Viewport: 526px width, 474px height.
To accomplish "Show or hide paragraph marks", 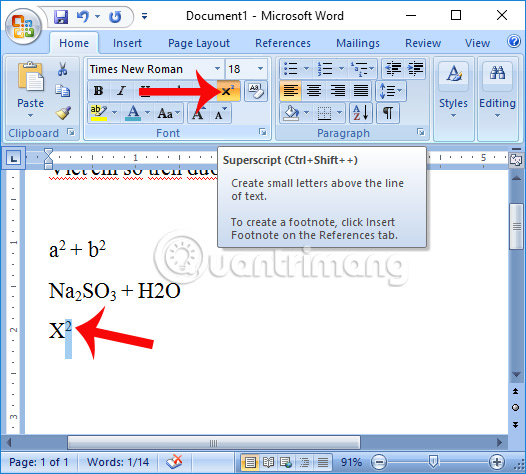I will point(388,113).
